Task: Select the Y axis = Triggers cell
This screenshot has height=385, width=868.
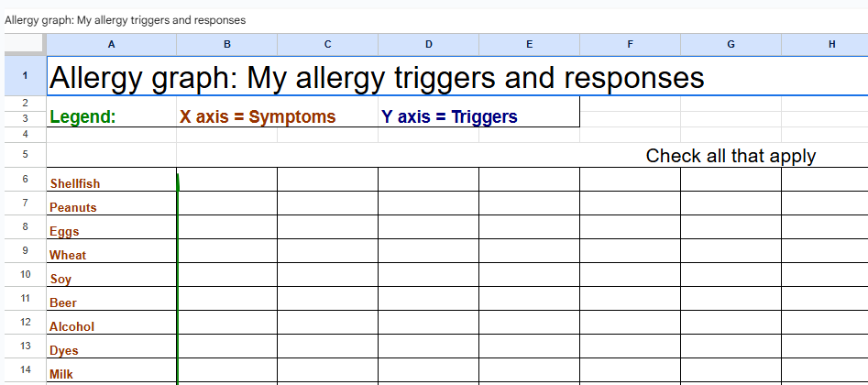Action: 449,117
